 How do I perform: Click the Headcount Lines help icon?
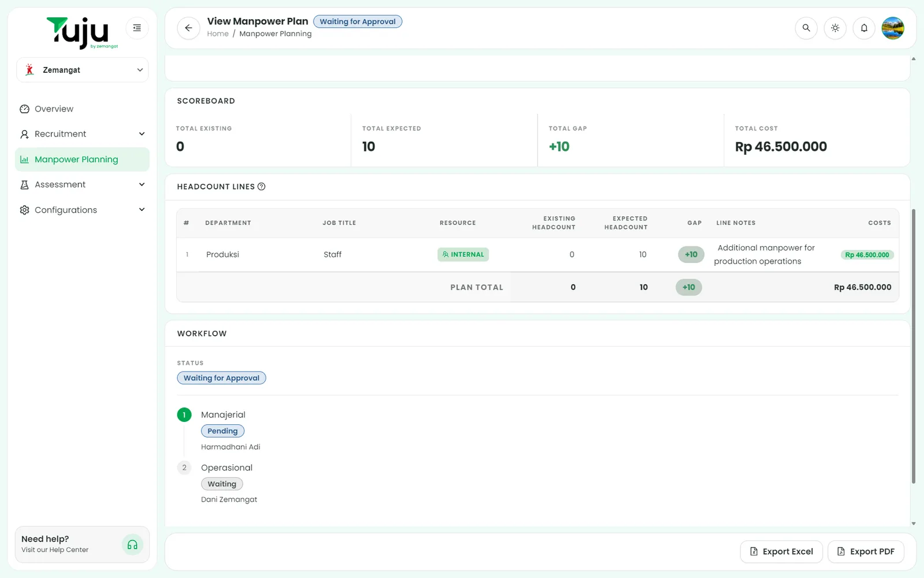point(262,187)
